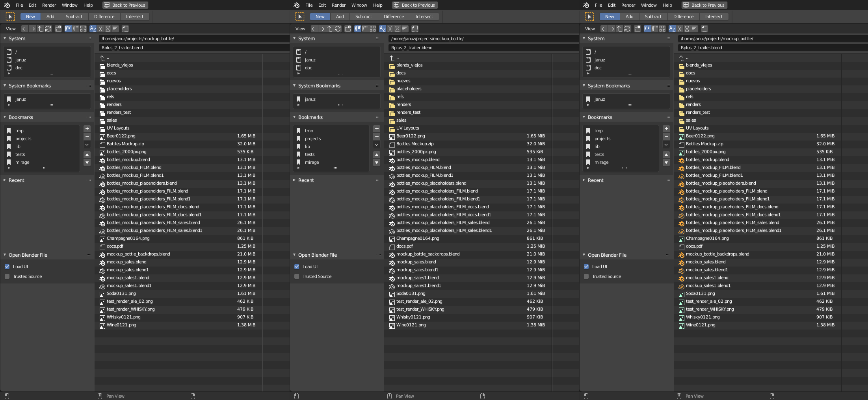The width and height of the screenshot is (868, 400).
Task: Refresh the file list in left browser
Action: click(48, 29)
